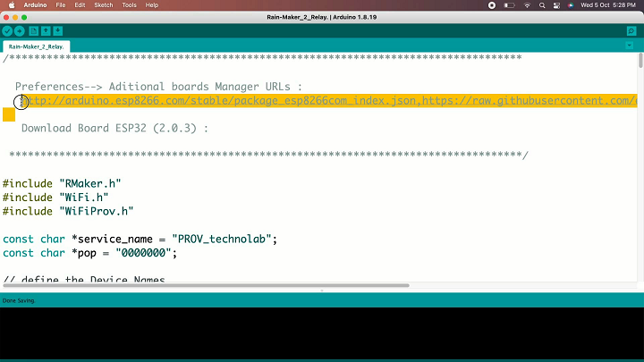Open the Serial Monitor magnifier icon
This screenshot has width=644, height=362.
click(631, 31)
